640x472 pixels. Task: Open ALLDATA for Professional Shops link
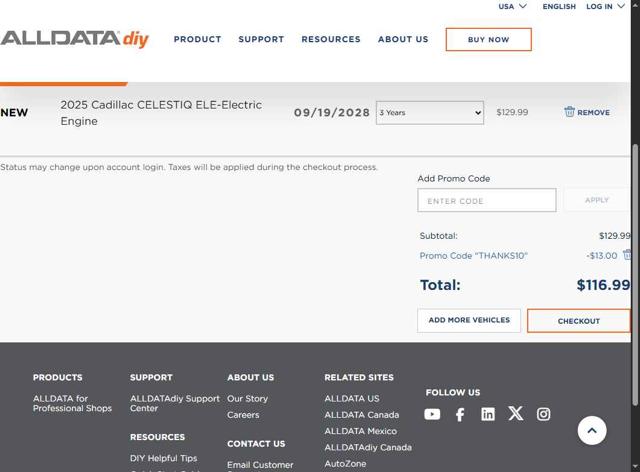click(x=72, y=403)
